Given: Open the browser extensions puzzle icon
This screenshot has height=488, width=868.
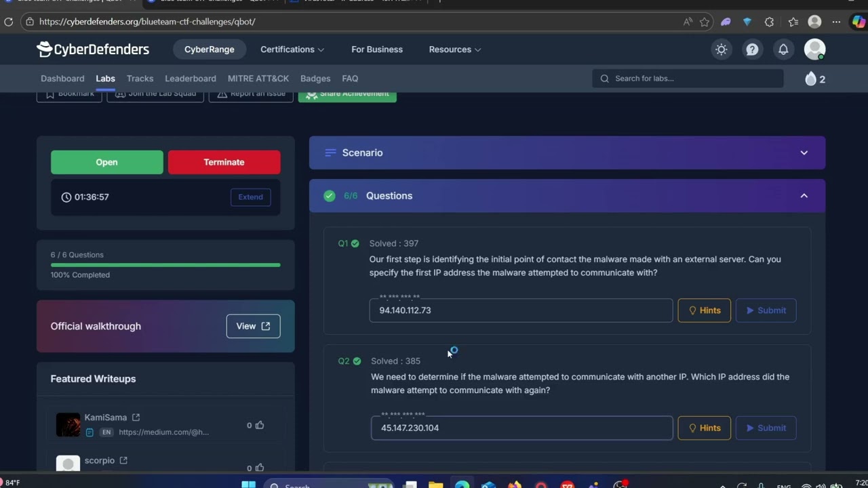Looking at the screenshot, I should pos(769,22).
